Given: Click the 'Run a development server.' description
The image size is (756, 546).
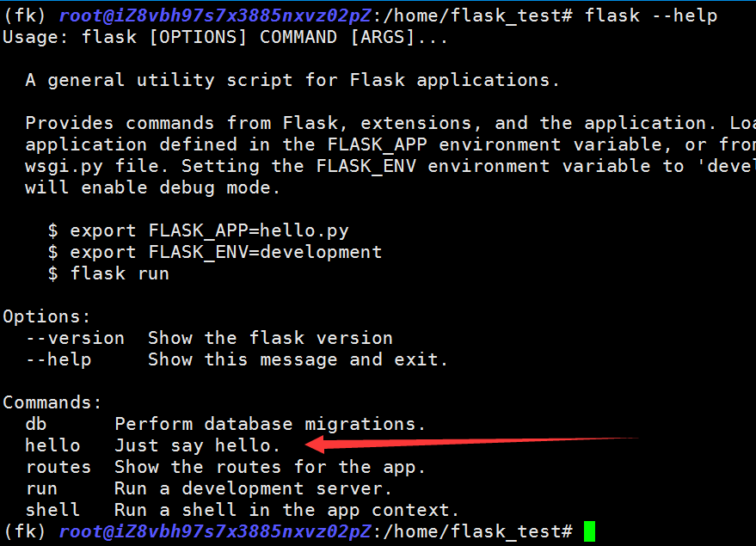Looking at the screenshot, I should (x=253, y=488).
